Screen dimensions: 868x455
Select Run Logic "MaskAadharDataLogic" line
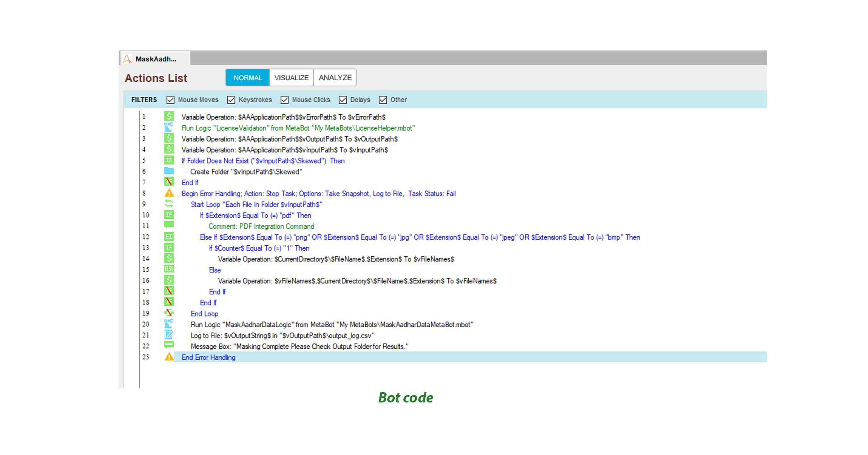pyautogui.click(x=332, y=325)
